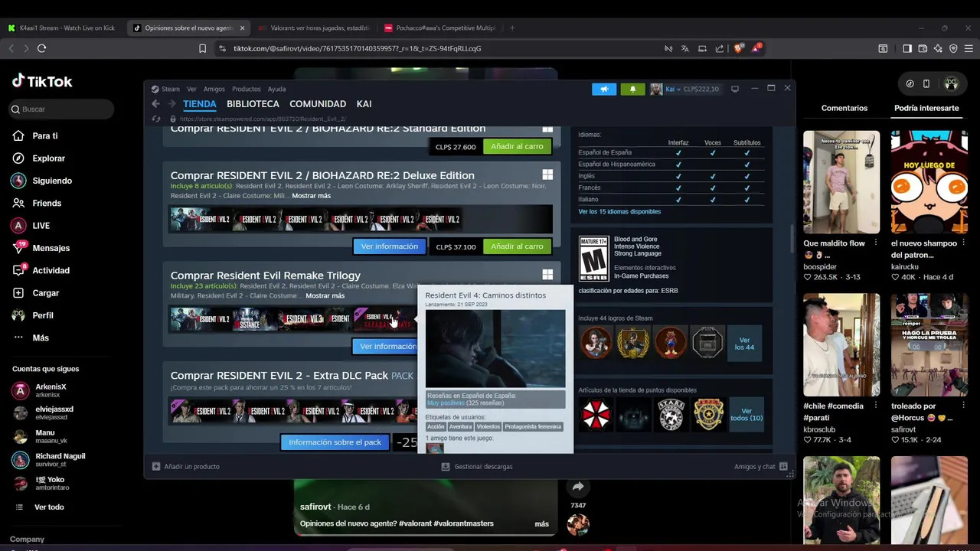Viewport: 980px width, 551px height.
Task: Open new browser tab plus button
Action: 512,28
